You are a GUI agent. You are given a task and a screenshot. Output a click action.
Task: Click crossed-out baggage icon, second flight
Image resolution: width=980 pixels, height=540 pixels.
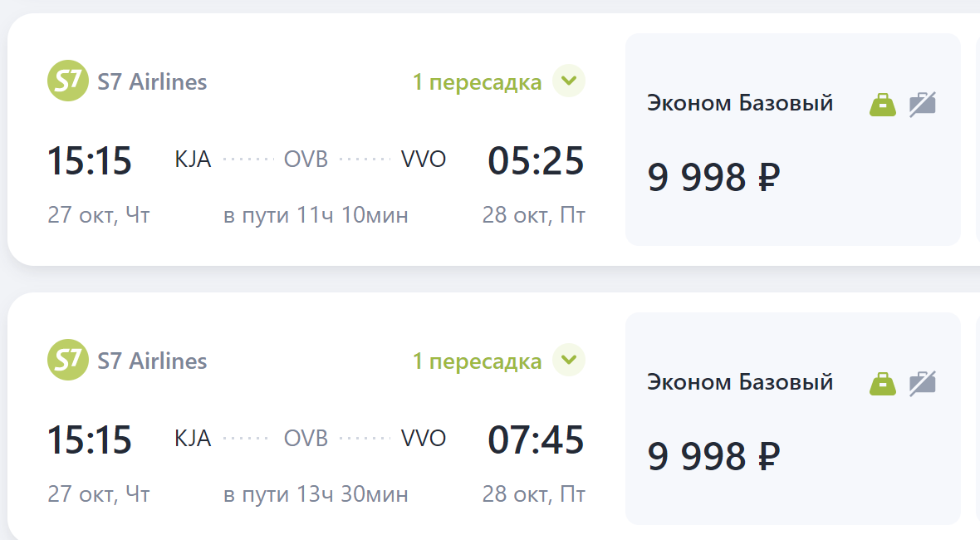pyautogui.click(x=922, y=384)
